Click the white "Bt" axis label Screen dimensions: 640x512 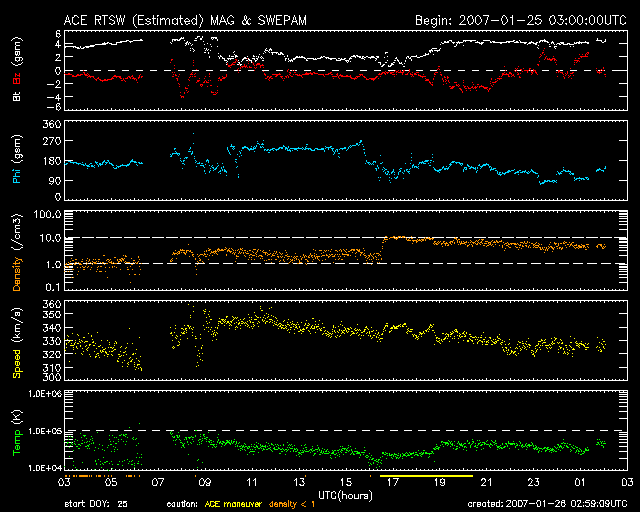pos(17,96)
